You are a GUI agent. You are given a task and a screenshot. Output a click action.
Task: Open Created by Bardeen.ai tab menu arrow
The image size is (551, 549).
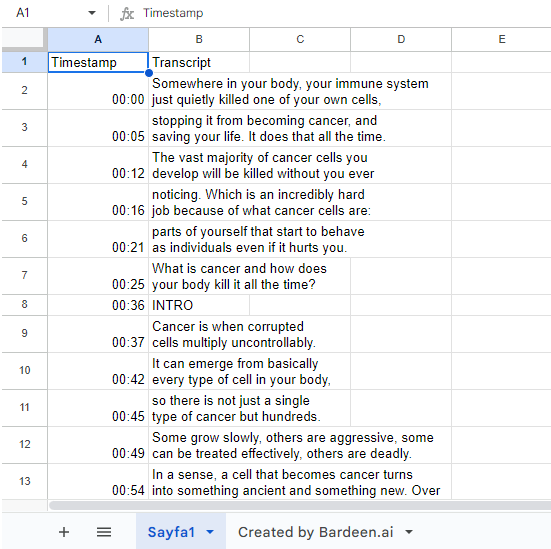pos(409,532)
